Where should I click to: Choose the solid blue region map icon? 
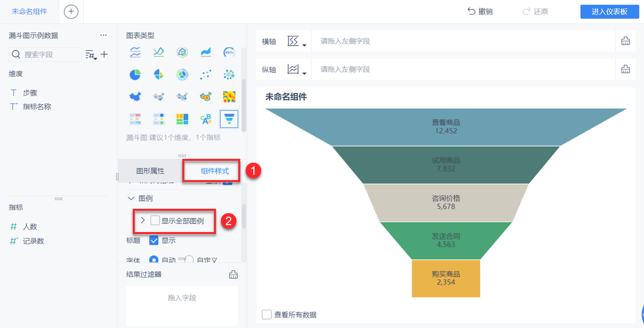pyautogui.click(x=135, y=96)
